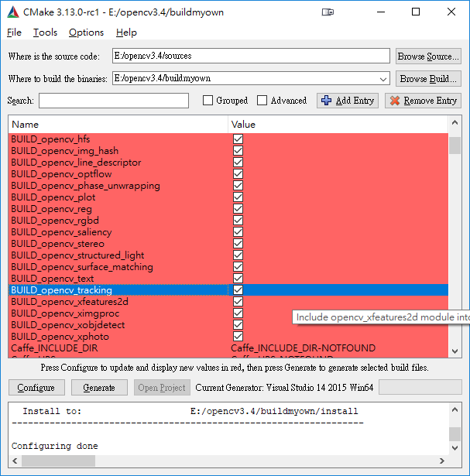470x476 pixels.
Task: Click the CMake logo icon in title bar
Action: (x=13, y=12)
